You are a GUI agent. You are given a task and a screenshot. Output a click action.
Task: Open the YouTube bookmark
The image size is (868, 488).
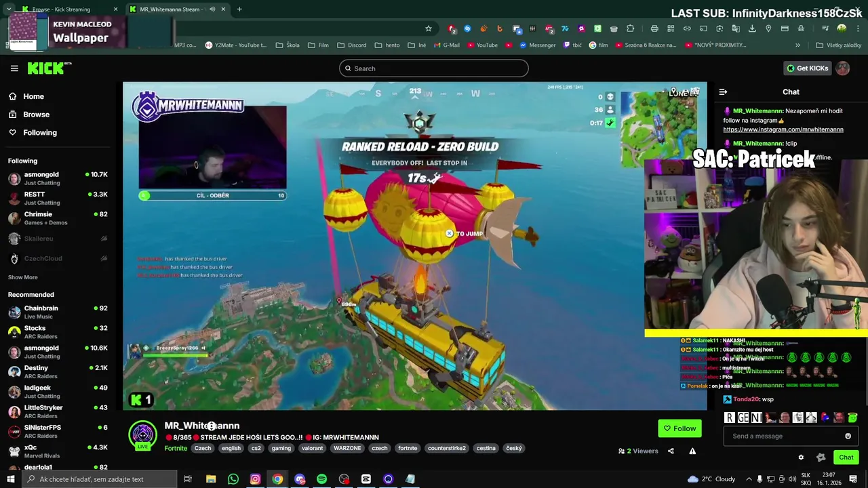(482, 45)
